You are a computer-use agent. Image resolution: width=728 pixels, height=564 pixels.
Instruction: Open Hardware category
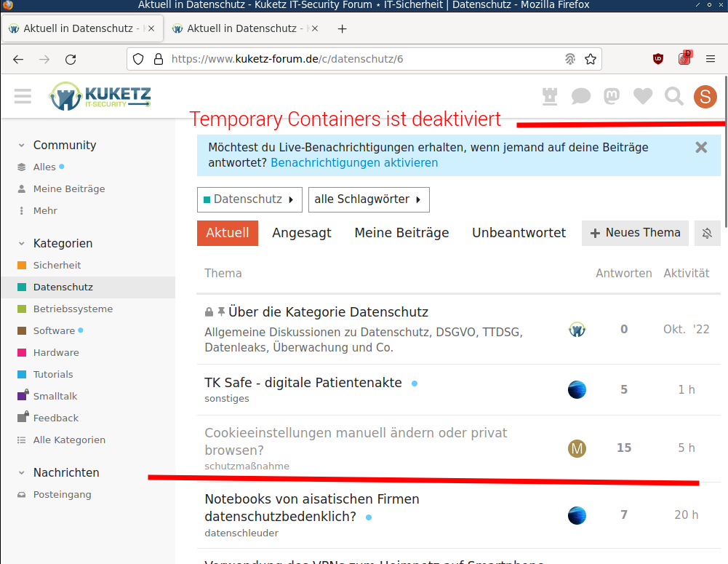(x=88, y=353)
